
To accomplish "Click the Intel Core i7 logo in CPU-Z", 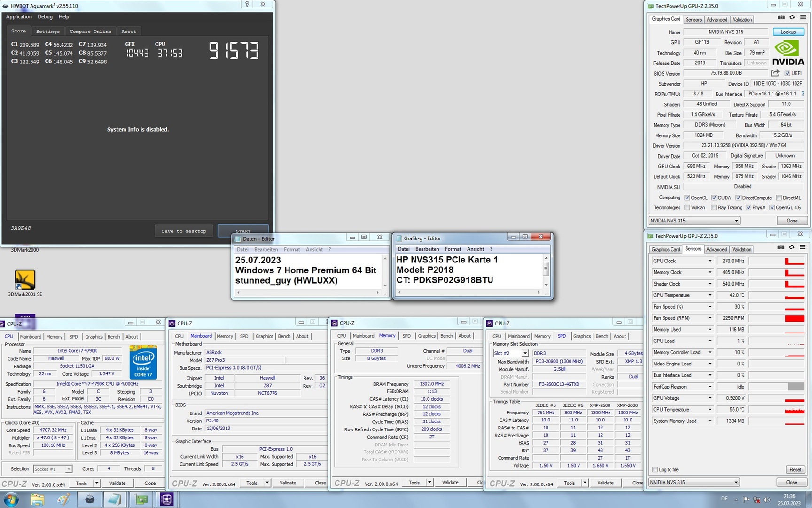I will pos(143,362).
